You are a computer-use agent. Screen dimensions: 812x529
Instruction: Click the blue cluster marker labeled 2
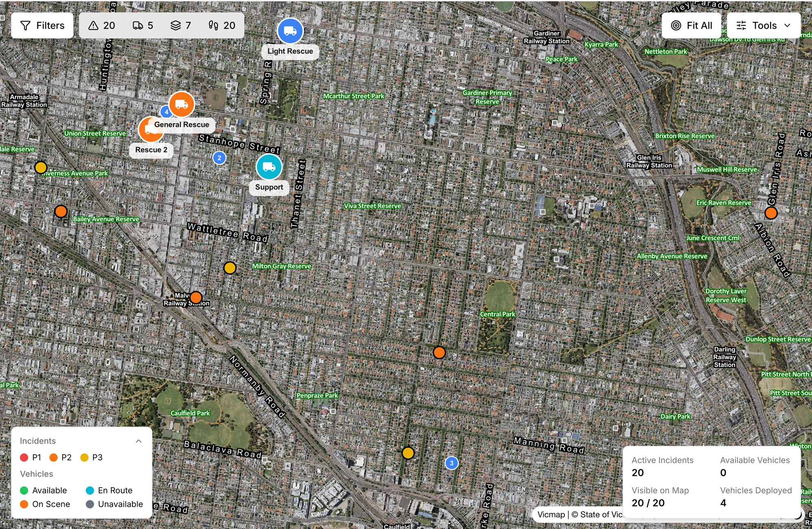(x=219, y=158)
